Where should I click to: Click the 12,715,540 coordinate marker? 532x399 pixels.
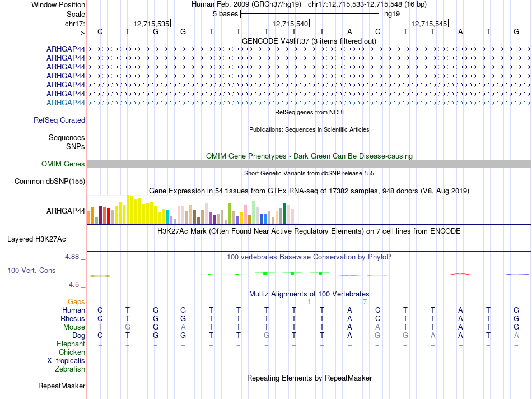(291, 24)
